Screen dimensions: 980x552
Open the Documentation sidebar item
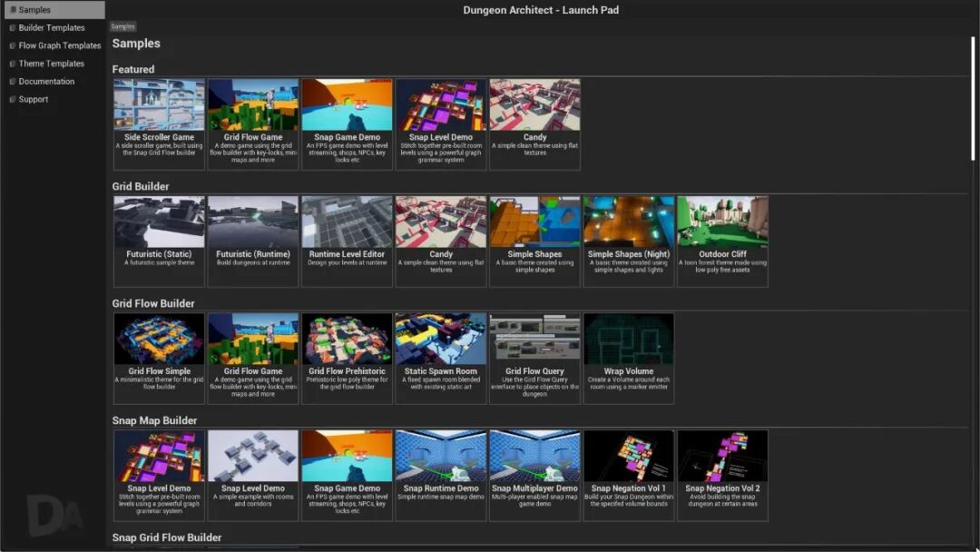54,82
